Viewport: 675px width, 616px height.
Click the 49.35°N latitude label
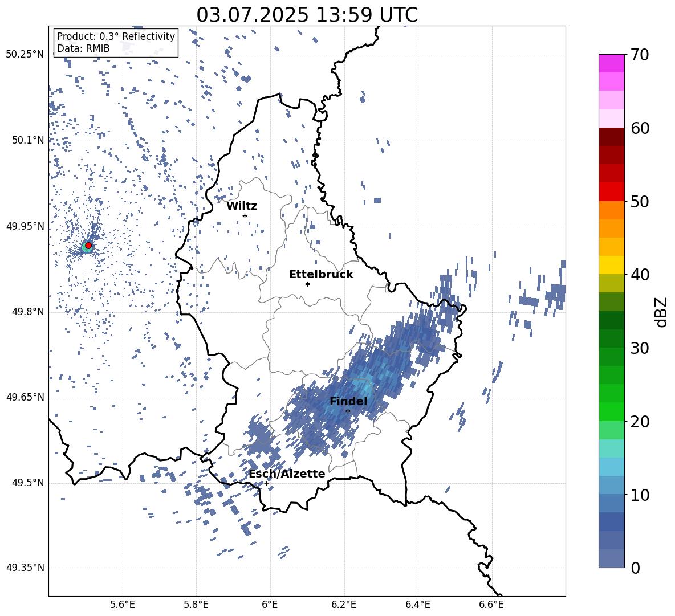coord(25,568)
